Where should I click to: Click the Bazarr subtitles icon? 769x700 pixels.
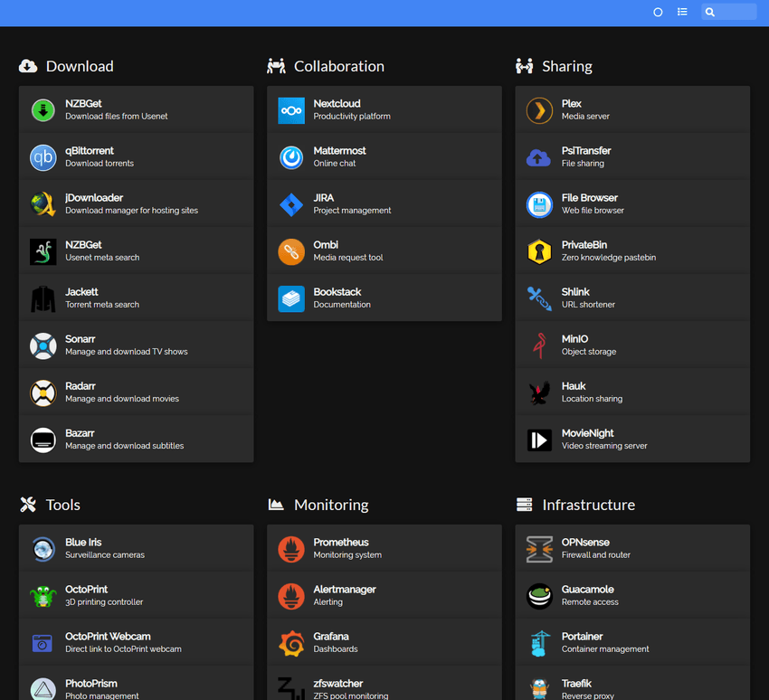coord(43,440)
